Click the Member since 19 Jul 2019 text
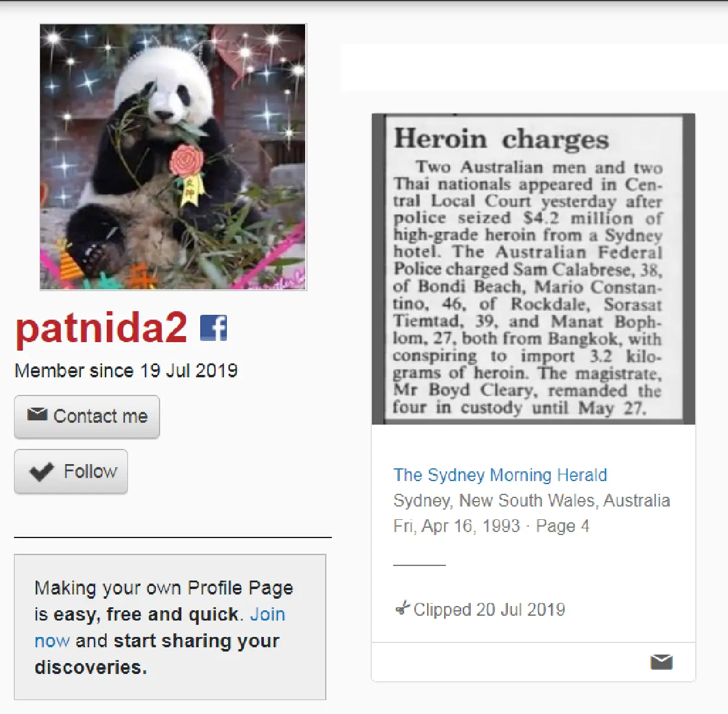The height and width of the screenshot is (714, 728). [x=126, y=371]
